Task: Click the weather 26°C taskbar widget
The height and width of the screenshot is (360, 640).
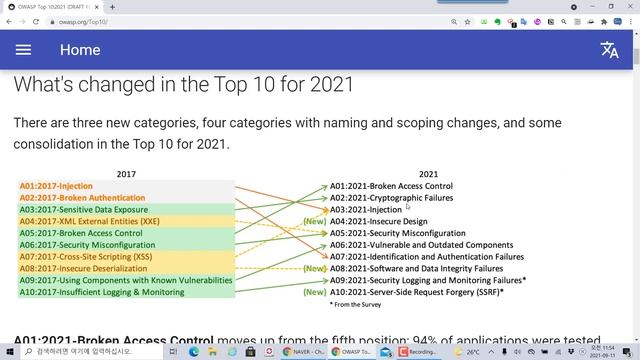Action: click(x=468, y=351)
